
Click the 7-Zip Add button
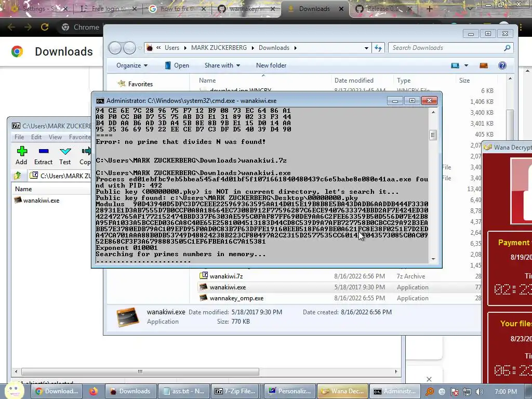click(x=22, y=155)
